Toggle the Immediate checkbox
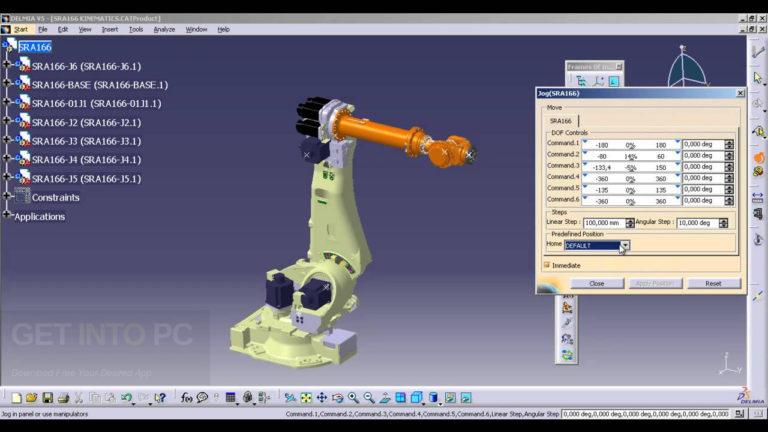 (x=547, y=265)
